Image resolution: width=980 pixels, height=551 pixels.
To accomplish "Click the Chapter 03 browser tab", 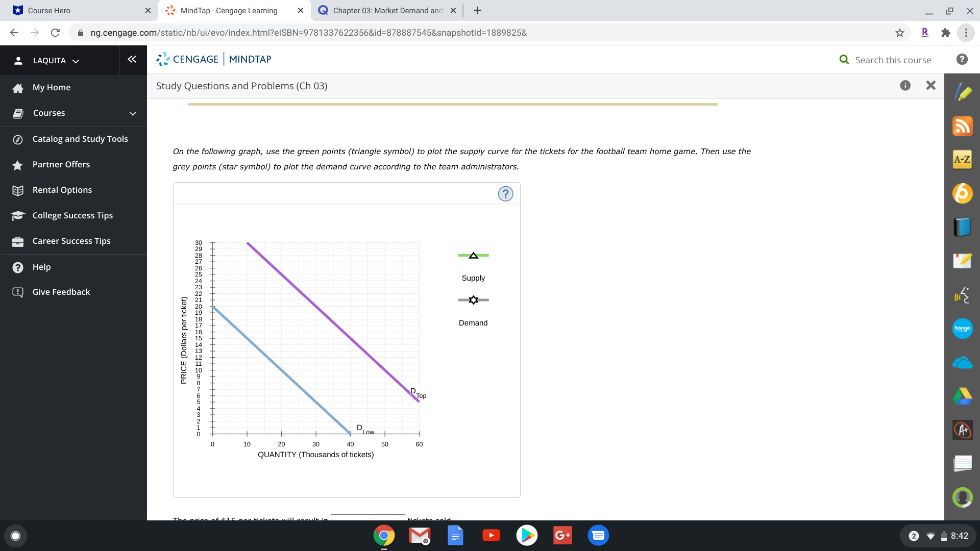I will click(387, 10).
